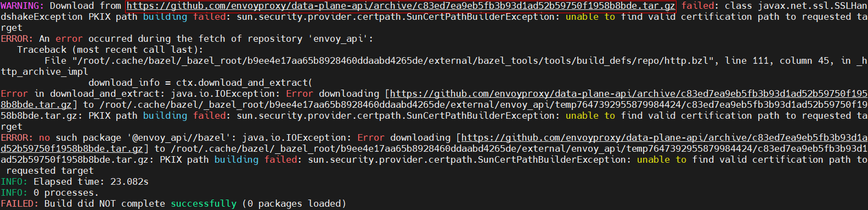The width and height of the screenshot is (868, 210).
Task: Click the purple WARNING: label
Action: pyautogui.click(x=22, y=6)
